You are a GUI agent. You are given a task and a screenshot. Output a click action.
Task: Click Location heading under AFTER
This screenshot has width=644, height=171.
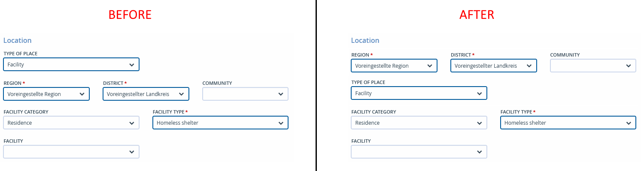(365, 40)
